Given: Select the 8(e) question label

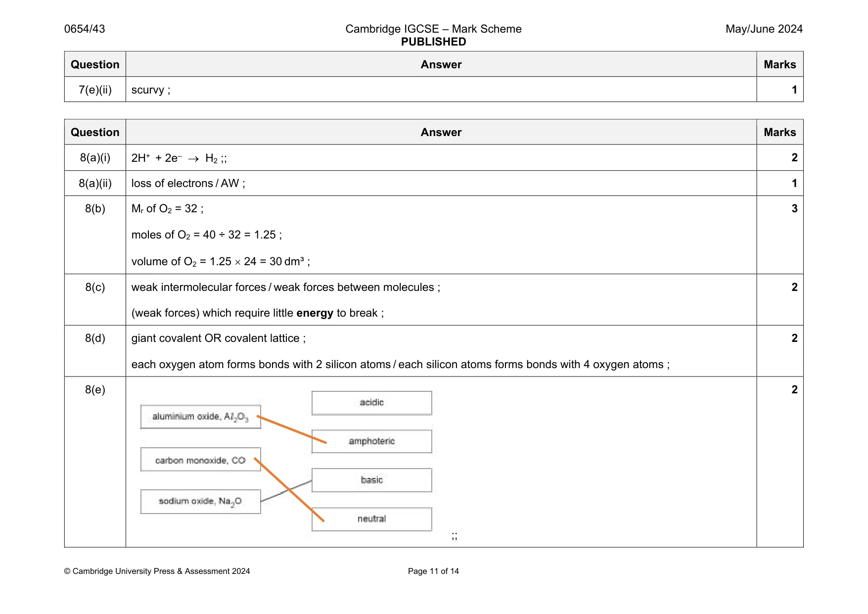Looking at the screenshot, I should coord(95,390).
